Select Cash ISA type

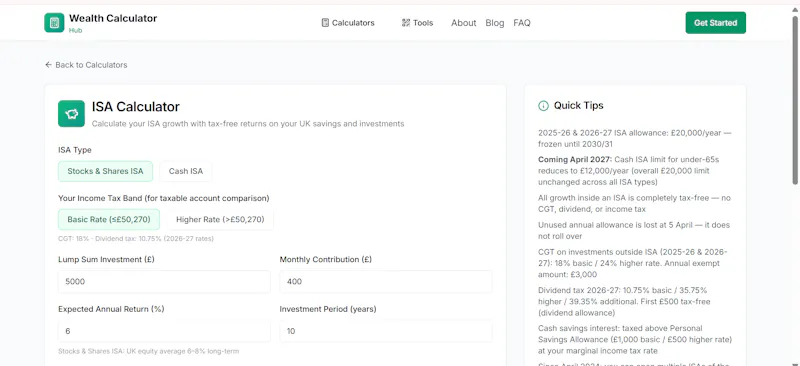(186, 172)
